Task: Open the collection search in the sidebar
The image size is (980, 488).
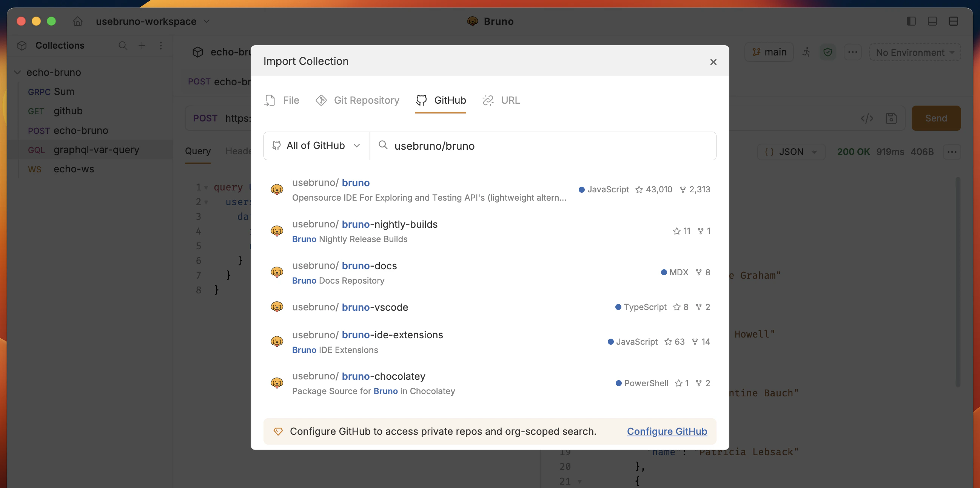Action: 123,46
